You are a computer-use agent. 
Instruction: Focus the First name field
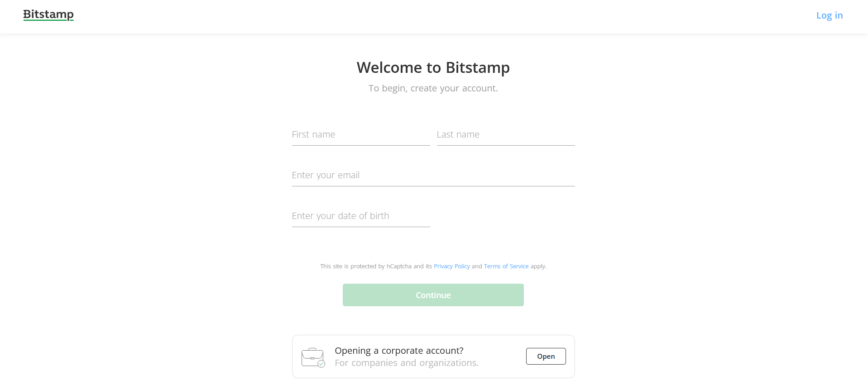pos(360,135)
